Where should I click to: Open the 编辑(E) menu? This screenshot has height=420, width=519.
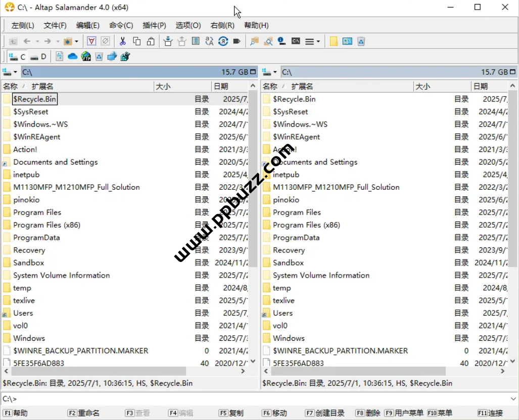[88, 25]
